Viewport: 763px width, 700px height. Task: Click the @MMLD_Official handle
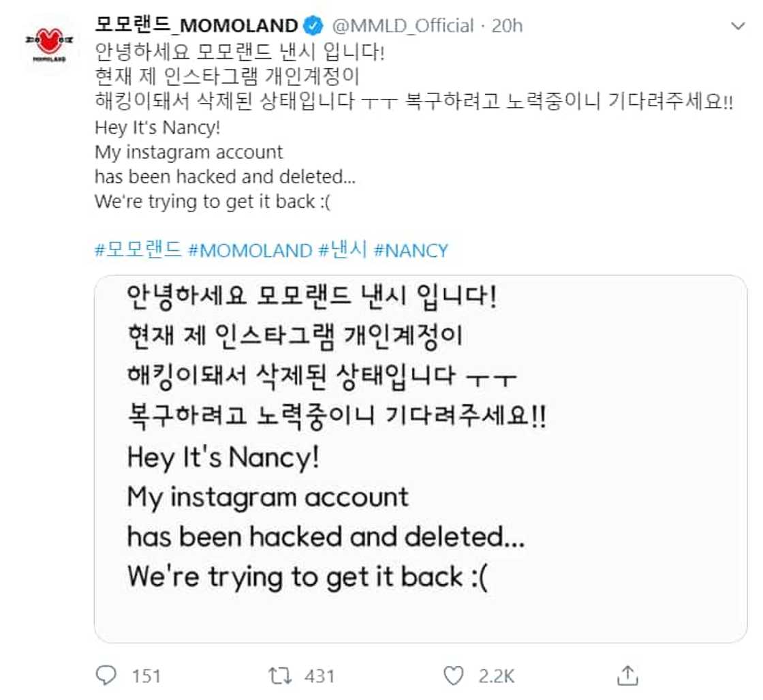[x=402, y=26]
